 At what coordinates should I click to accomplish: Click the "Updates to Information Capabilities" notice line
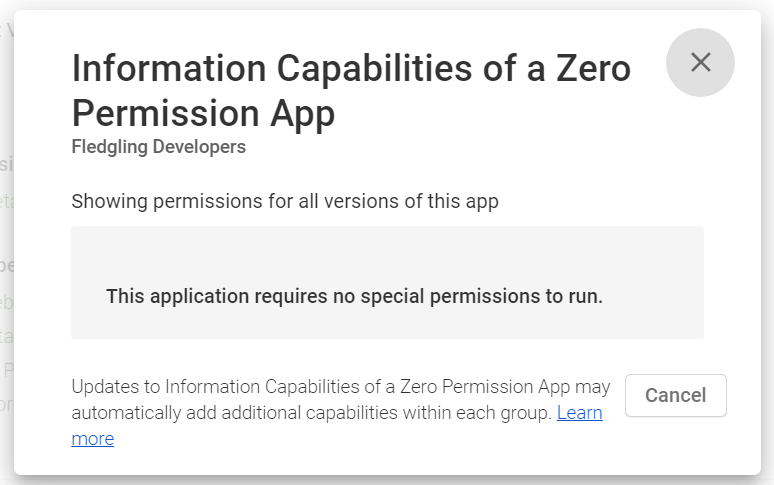tap(340, 387)
